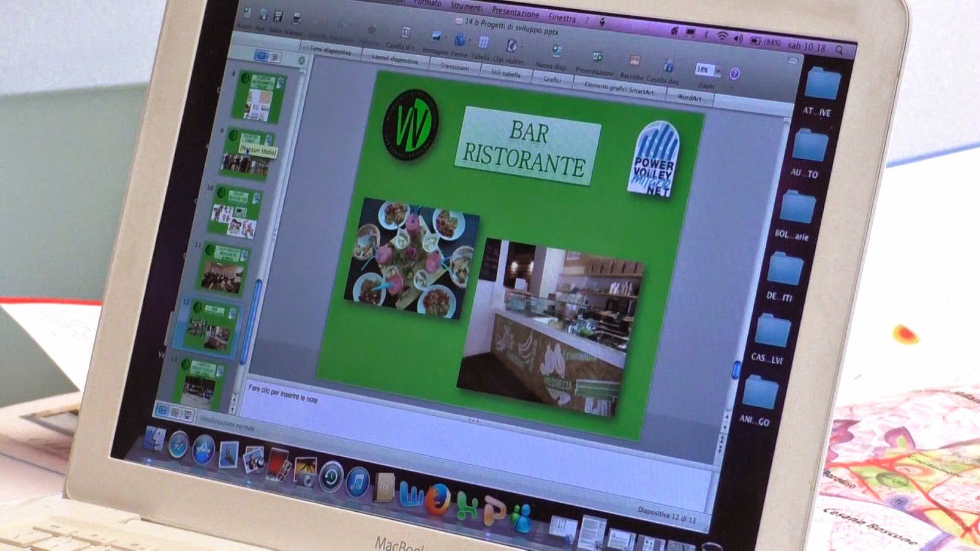Switch to the Transizioni tab
980x551 pixels.
[454, 67]
